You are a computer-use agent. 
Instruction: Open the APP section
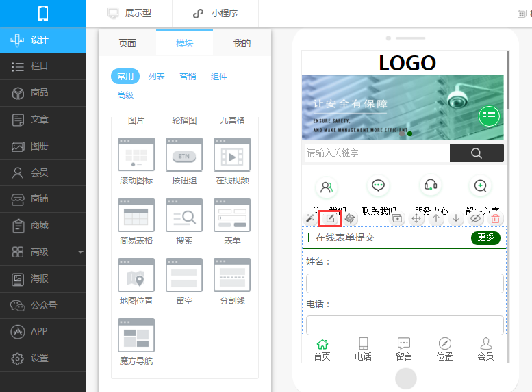pyautogui.click(x=43, y=332)
